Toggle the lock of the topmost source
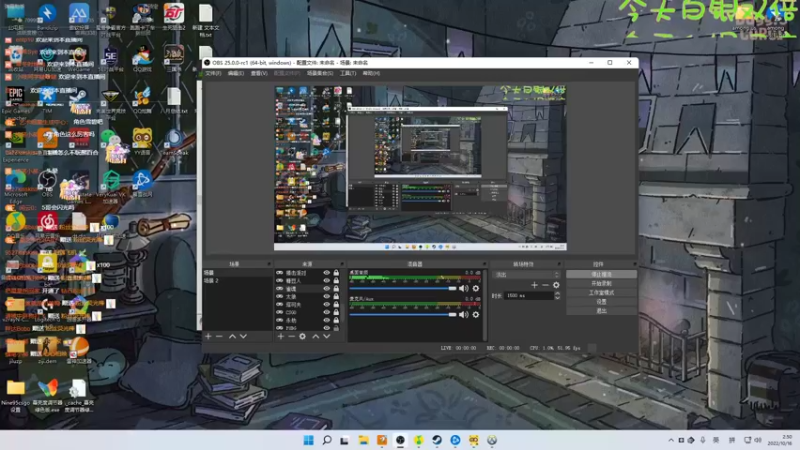Screen dimensions: 800x450 [x=336, y=273]
